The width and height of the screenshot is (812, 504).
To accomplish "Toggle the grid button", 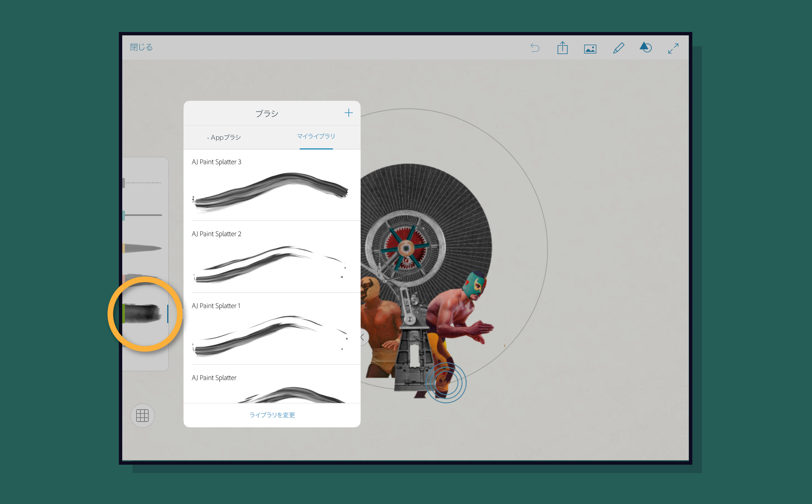I will 142,415.
